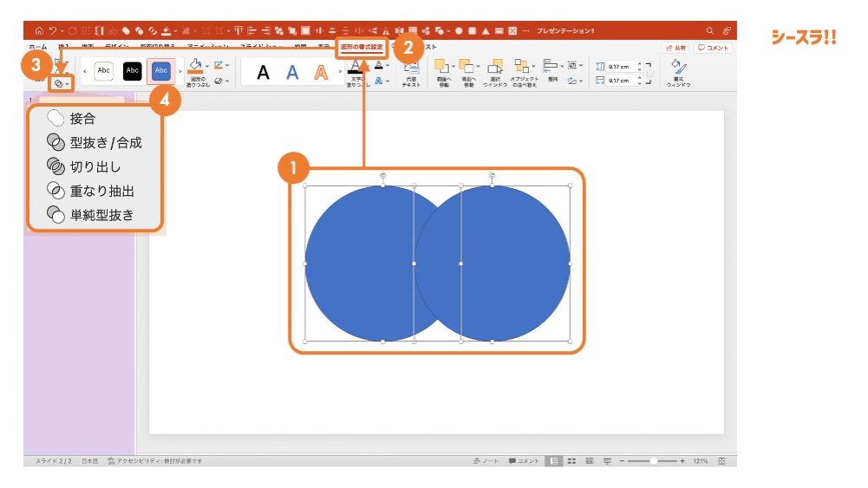
Task: Select 重なり抽出 (Intersect) from the merge menu
Action: [102, 191]
